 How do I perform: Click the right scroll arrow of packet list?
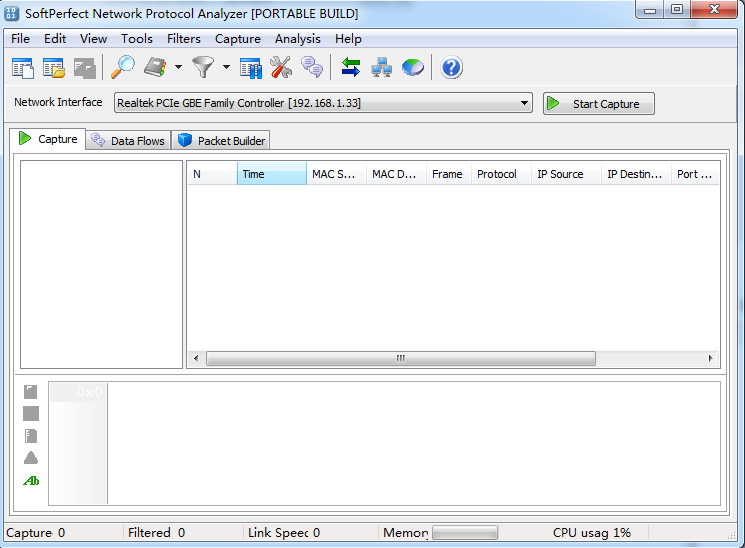(x=710, y=358)
